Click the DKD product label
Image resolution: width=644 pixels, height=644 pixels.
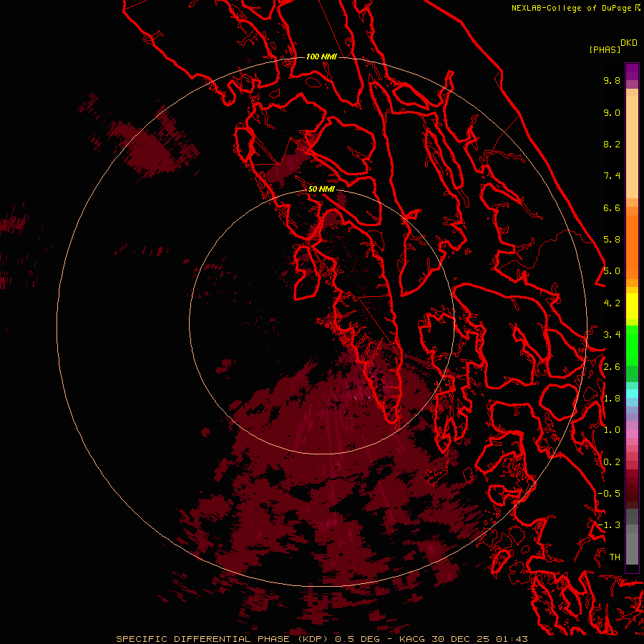coord(629,43)
